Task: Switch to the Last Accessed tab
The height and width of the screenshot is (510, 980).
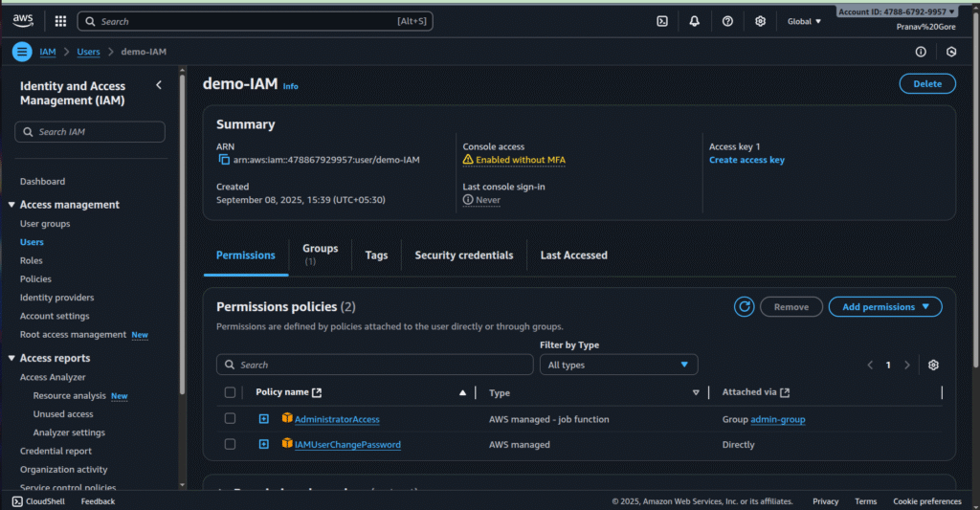Action: pyautogui.click(x=573, y=255)
